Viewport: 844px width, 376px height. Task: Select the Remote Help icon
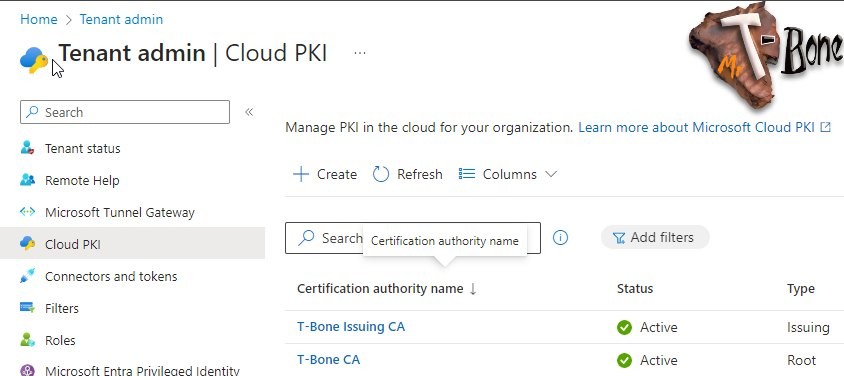click(x=27, y=180)
